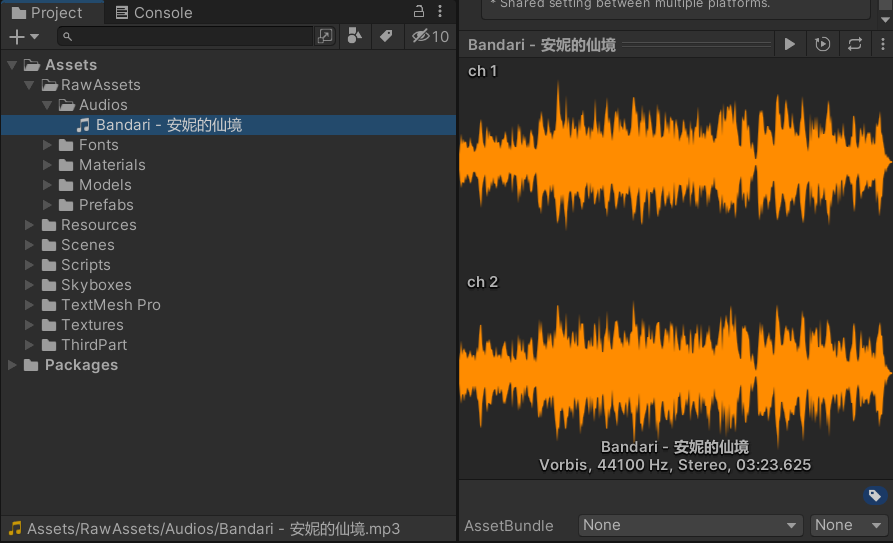
Task: Open search in Unity Search window icon
Action: coord(325,36)
